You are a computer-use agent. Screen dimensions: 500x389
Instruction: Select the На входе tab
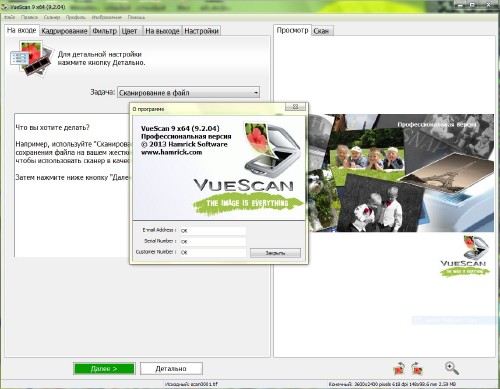(22, 30)
